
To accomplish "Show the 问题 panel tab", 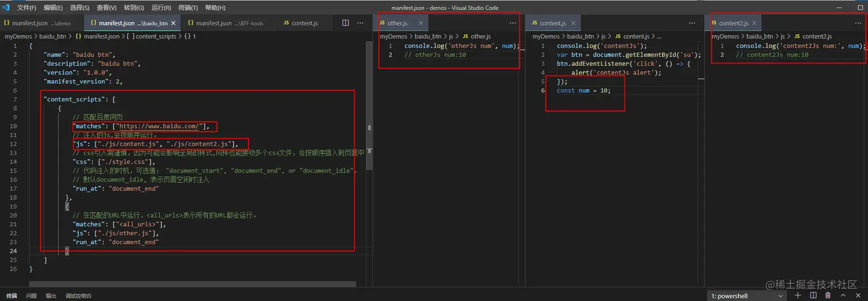I will [x=31, y=296].
